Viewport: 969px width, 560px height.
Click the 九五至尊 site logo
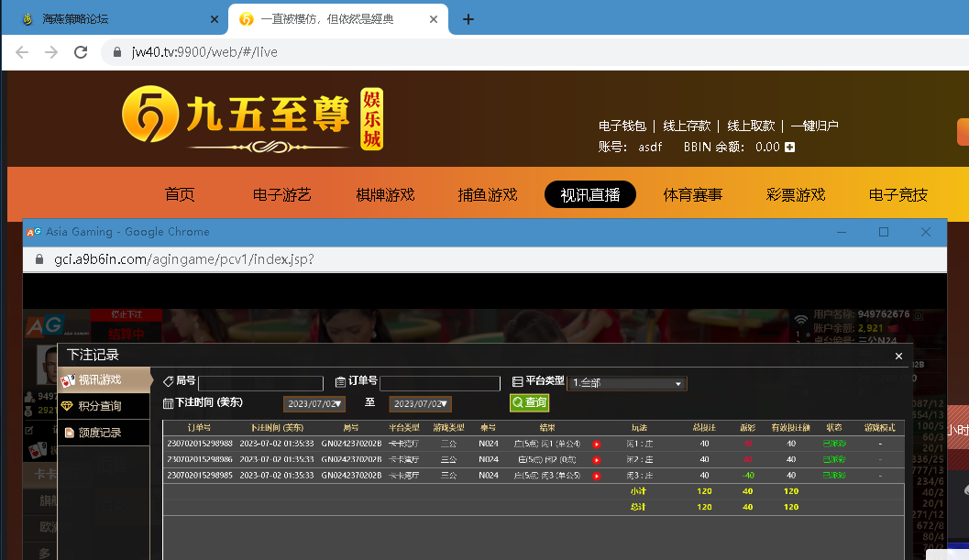(x=252, y=120)
